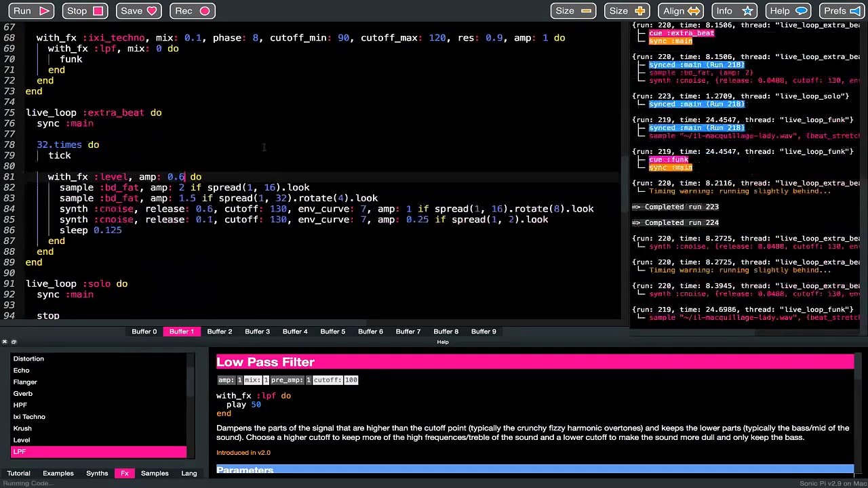Select HPF in the Fx list
Image resolution: width=868 pixels, height=488 pixels.
point(98,405)
